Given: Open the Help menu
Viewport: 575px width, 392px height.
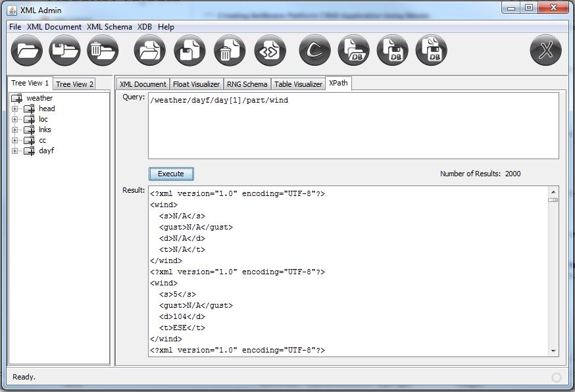Looking at the screenshot, I should coord(166,27).
